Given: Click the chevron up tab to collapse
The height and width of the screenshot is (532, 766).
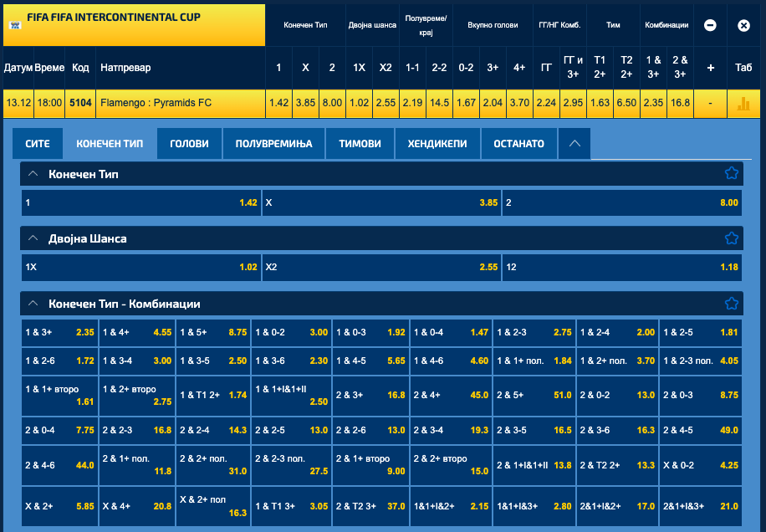Looking at the screenshot, I should (574, 144).
